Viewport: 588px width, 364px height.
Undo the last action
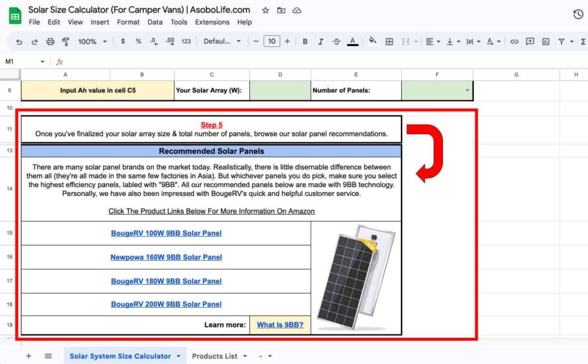[19, 41]
